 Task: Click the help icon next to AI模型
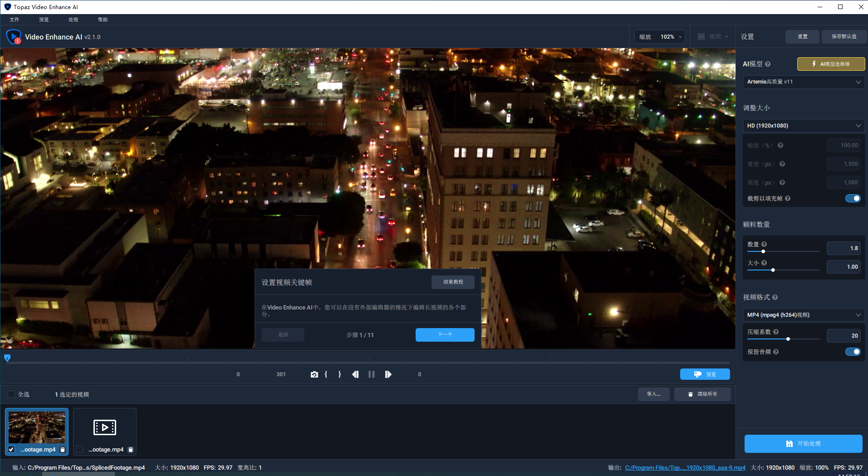pos(768,64)
